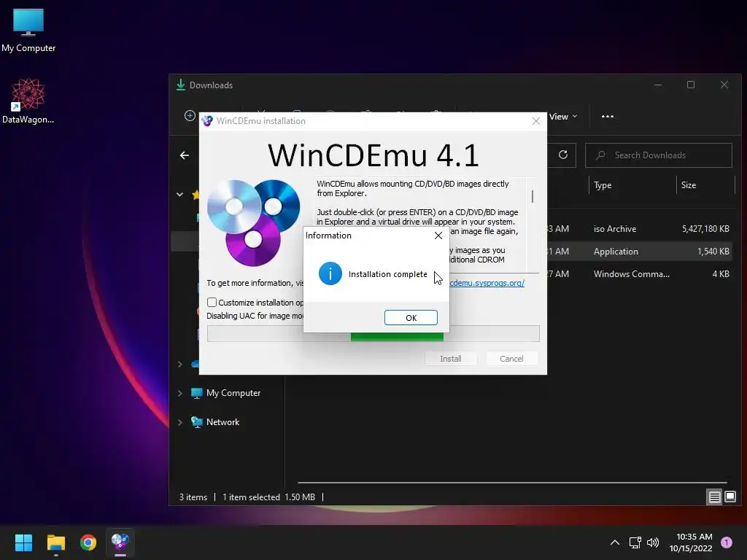
Task: Go back in Downloads window
Action: 185,156
